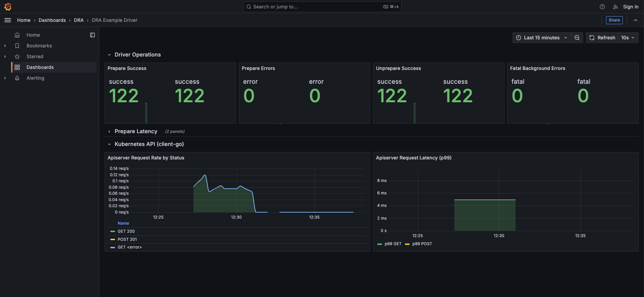This screenshot has height=297, width=644.
Task: Open Apiserver Request Rate by Status title
Action: pyautogui.click(x=146, y=158)
